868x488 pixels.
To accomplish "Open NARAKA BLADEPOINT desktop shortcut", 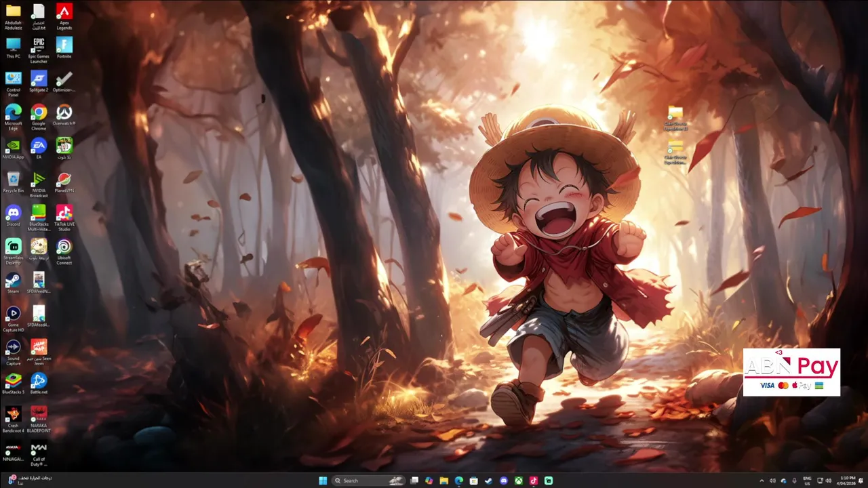I will click(x=39, y=419).
